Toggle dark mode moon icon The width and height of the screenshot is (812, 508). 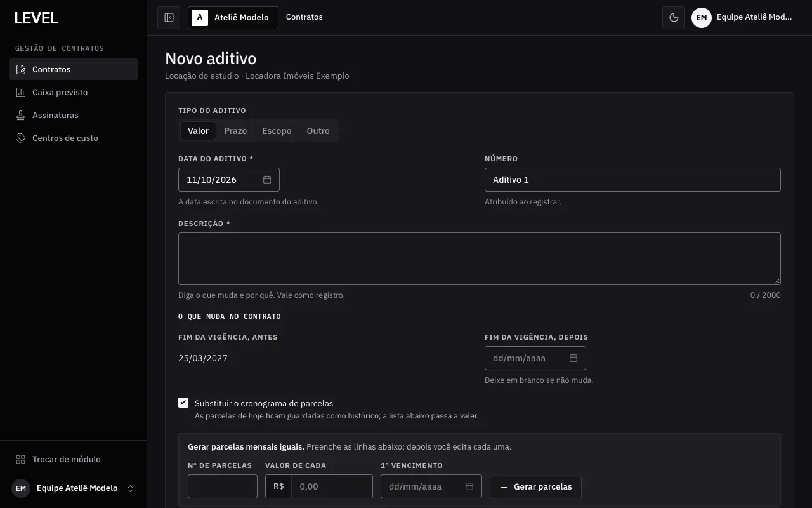click(674, 18)
